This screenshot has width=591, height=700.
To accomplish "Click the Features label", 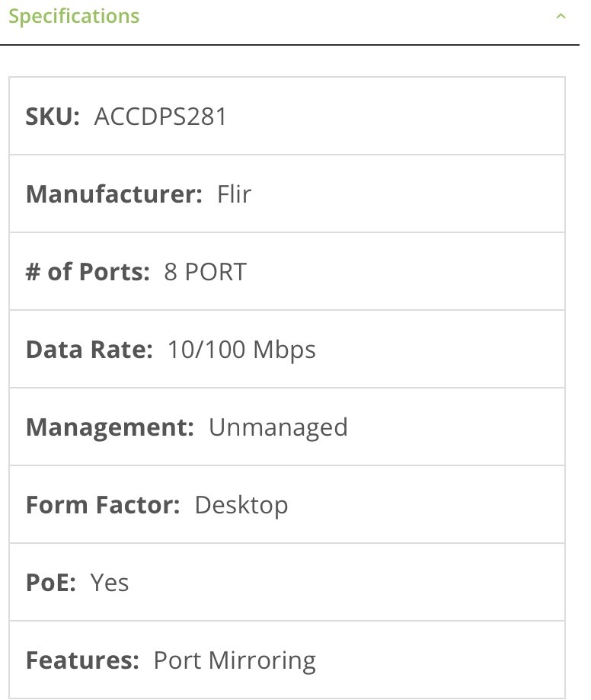I will (x=82, y=660).
